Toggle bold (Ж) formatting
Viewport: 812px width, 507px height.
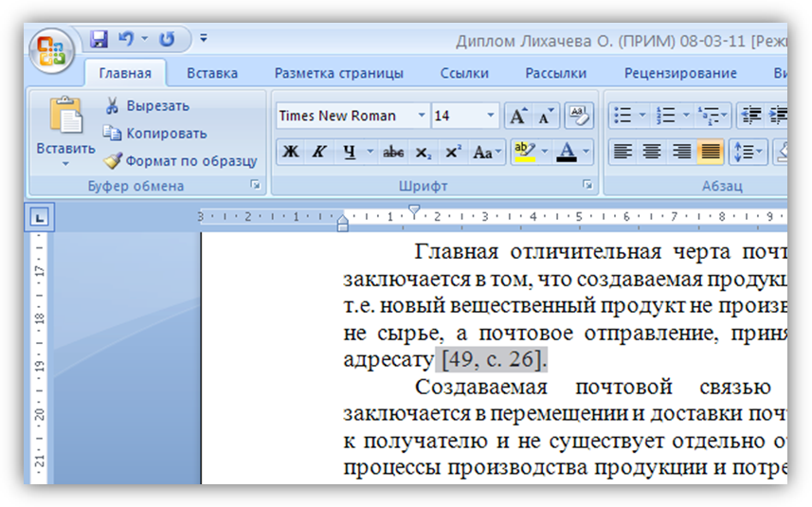coord(291,152)
